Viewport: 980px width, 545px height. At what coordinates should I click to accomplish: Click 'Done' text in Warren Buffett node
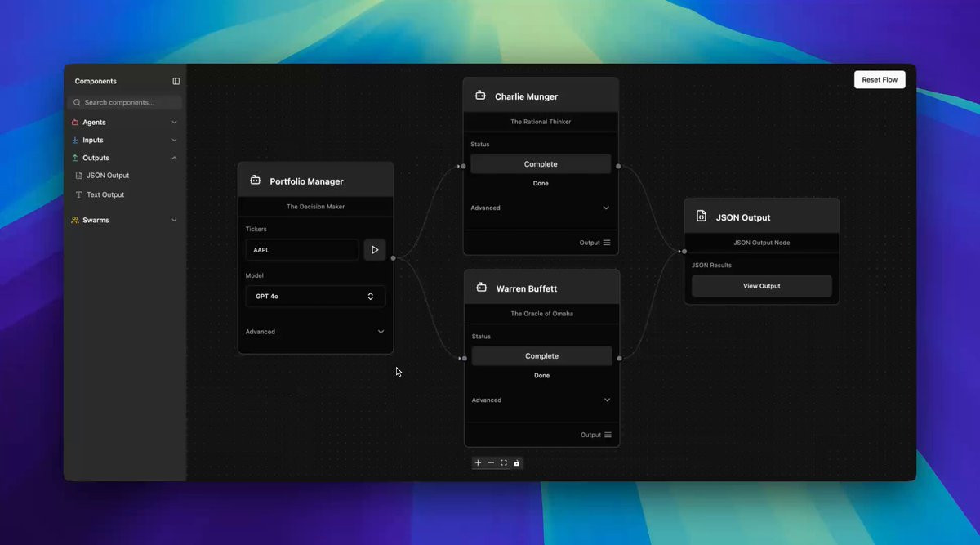pos(541,376)
